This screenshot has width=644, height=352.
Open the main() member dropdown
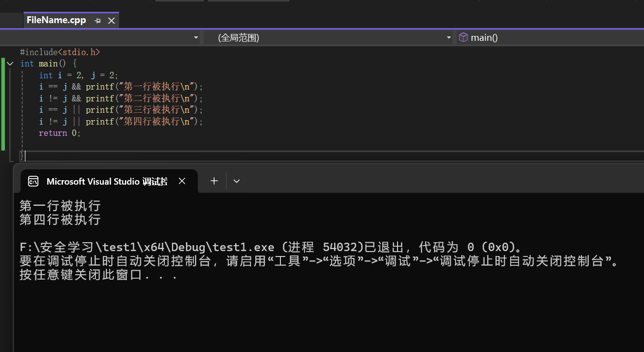pos(551,37)
